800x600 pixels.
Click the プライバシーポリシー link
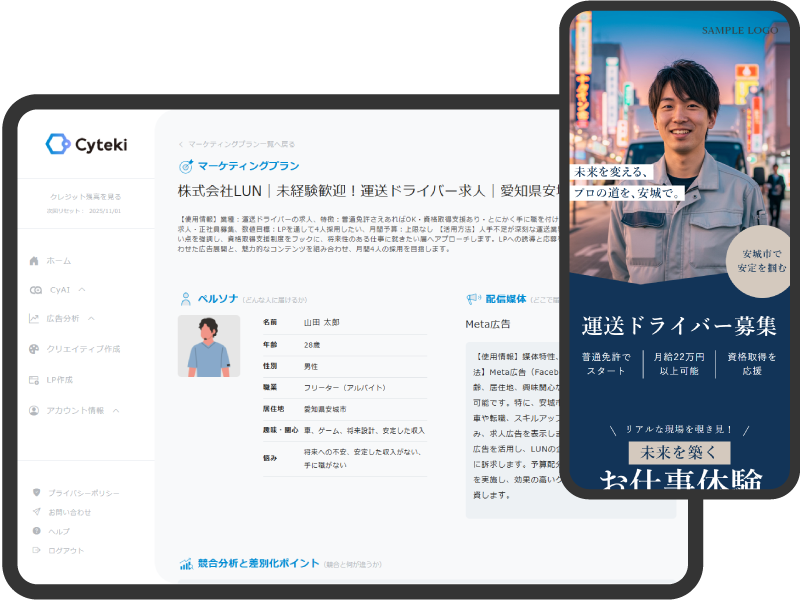(x=84, y=493)
